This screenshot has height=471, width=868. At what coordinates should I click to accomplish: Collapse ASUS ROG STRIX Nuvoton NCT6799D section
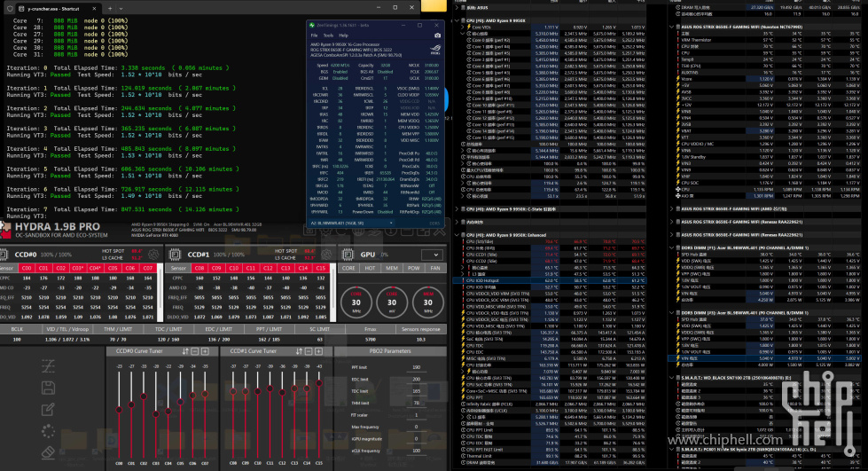(671, 27)
